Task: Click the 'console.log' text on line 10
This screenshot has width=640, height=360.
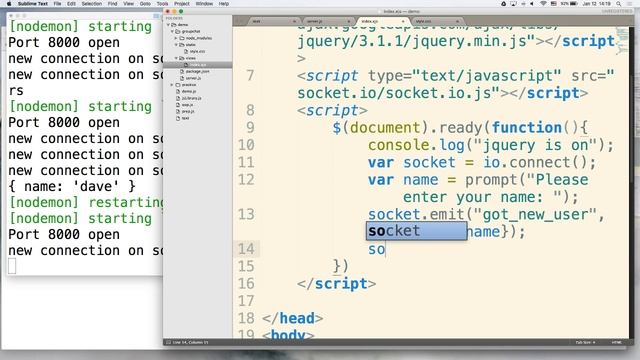Action: coord(416,145)
